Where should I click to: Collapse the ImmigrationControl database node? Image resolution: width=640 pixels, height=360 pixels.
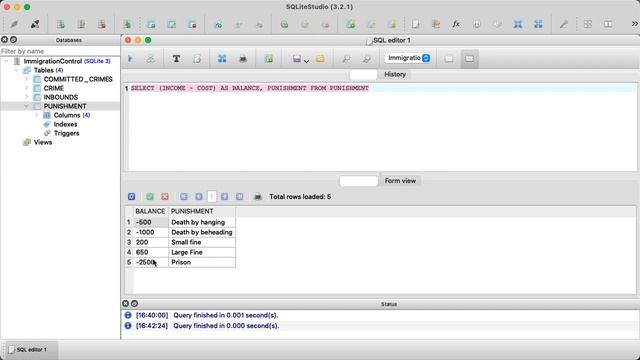pyautogui.click(x=7, y=61)
